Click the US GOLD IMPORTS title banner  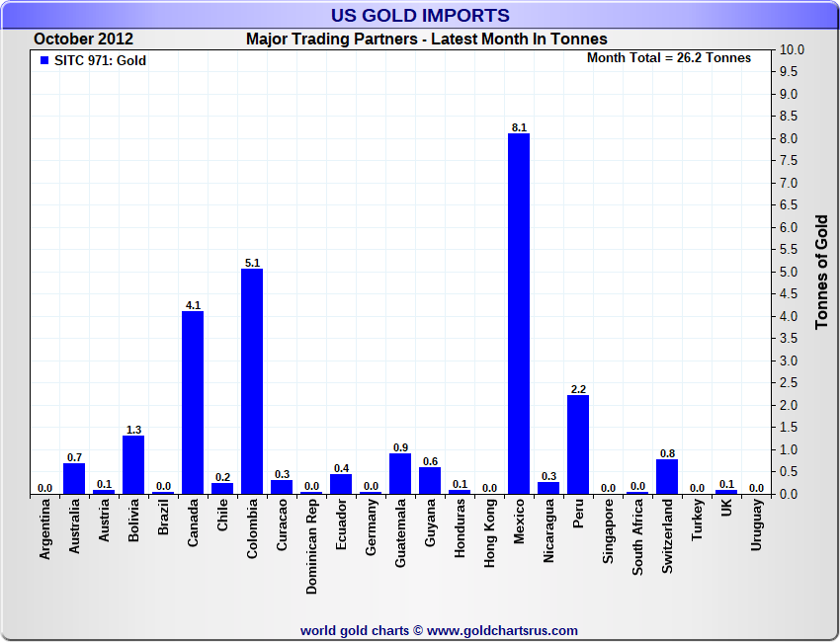(x=420, y=15)
